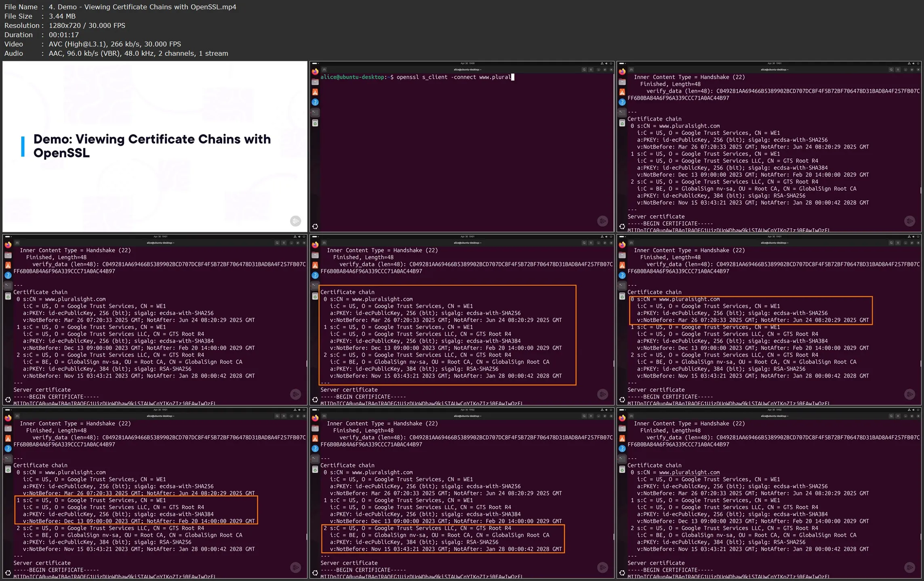The height and width of the screenshot is (581, 924).
Task: Click terminal search icon in certificate 0 frame
Action: click(891, 243)
